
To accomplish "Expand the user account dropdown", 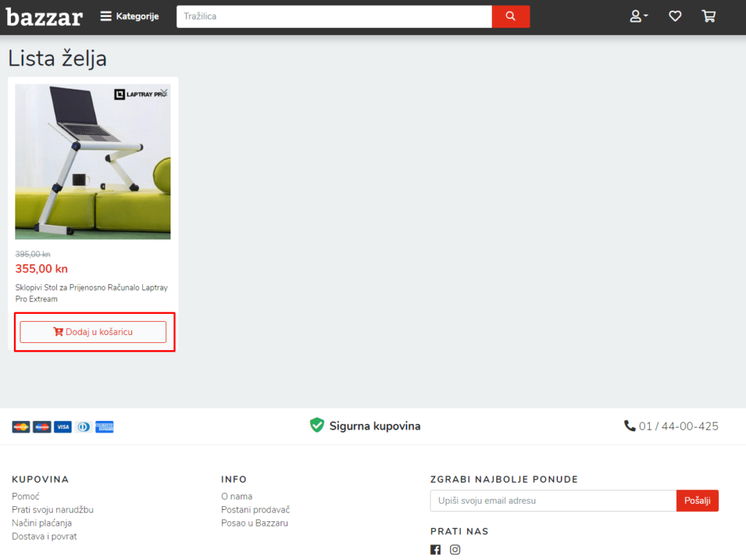I will pyautogui.click(x=639, y=16).
